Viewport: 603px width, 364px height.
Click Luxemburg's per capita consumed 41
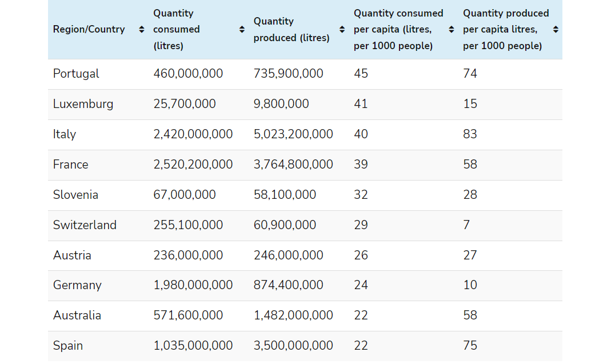coord(361,104)
